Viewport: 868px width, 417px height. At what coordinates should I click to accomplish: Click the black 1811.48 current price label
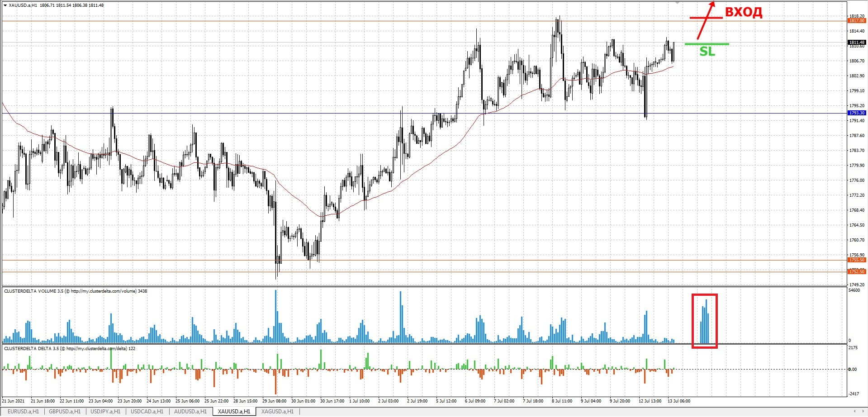856,43
